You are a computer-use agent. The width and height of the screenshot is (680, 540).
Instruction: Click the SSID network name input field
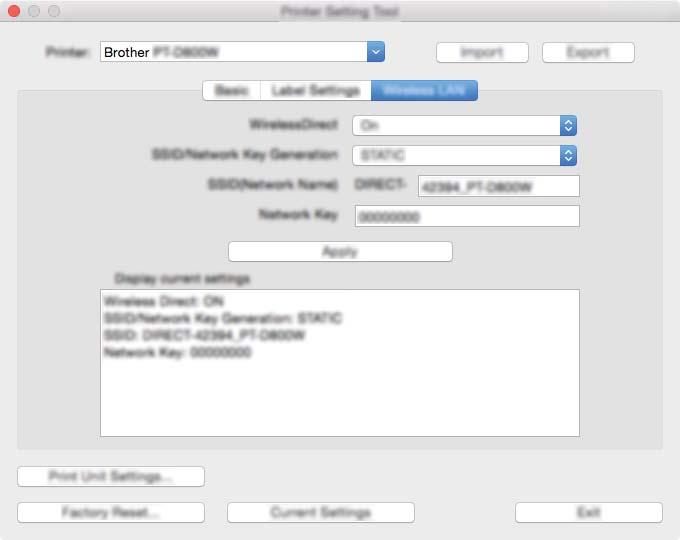point(499,187)
